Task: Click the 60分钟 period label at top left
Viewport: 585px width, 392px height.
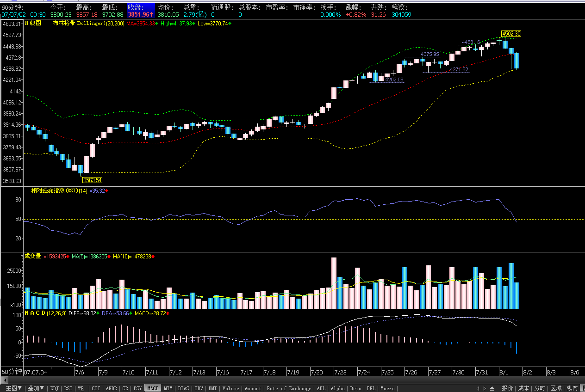Action: (13, 7)
